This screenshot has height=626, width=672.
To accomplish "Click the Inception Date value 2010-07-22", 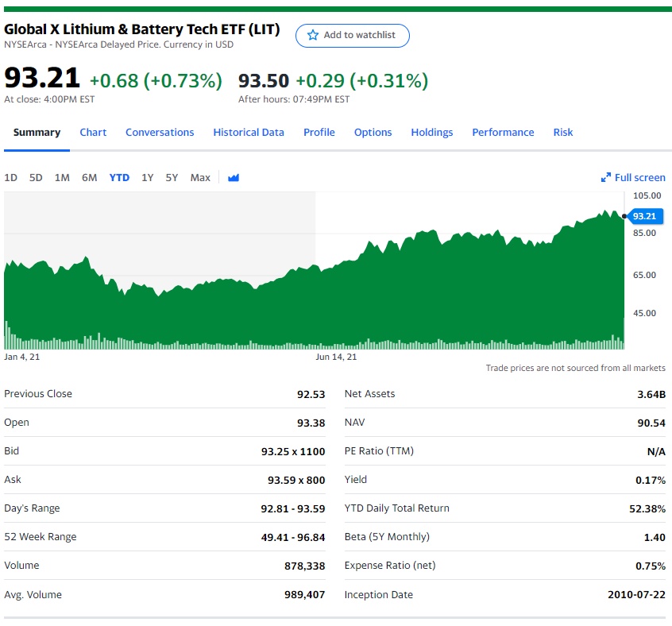I will 636,595.
